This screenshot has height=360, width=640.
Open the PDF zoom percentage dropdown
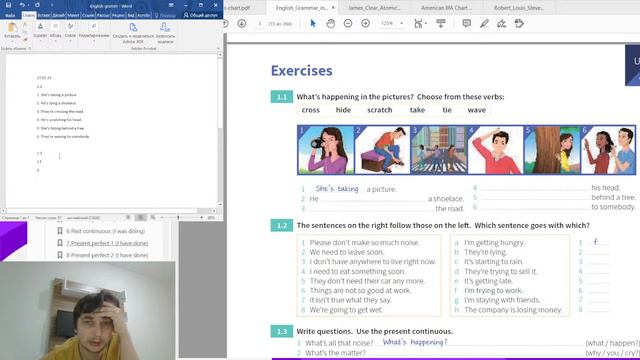pyautogui.click(x=402, y=24)
